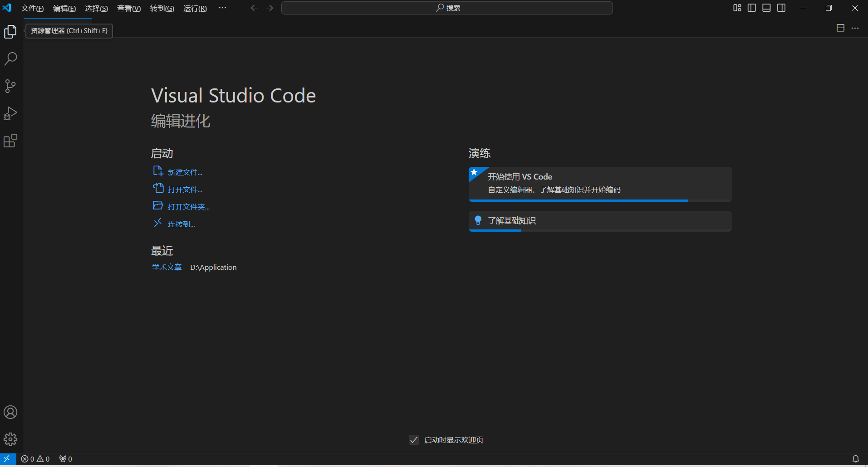Toggle the primary sidebar layout icon

click(x=752, y=8)
